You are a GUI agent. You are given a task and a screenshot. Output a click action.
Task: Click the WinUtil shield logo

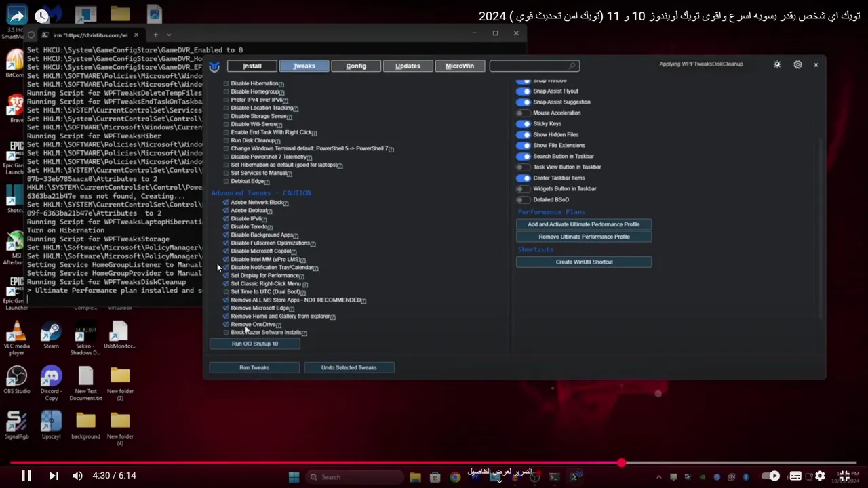[214, 66]
